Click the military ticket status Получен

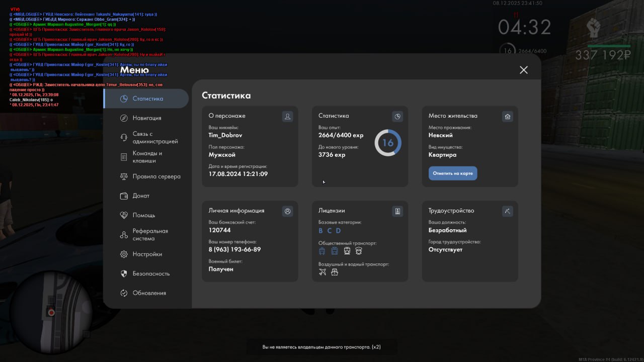click(x=221, y=269)
